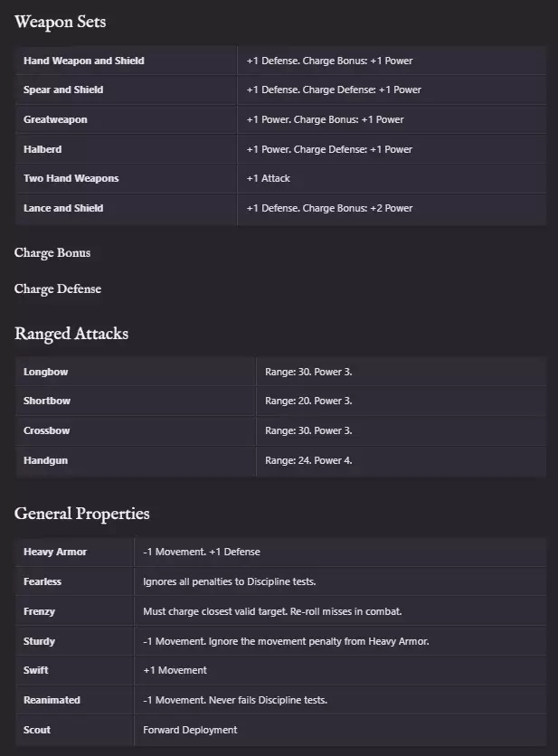Expand the Charge Defense section heading

(x=58, y=288)
